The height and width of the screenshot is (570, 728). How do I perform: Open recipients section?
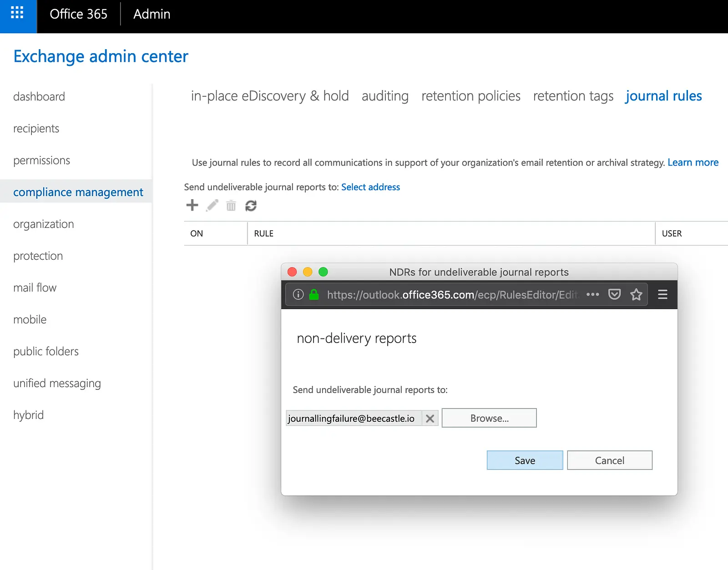pos(36,128)
